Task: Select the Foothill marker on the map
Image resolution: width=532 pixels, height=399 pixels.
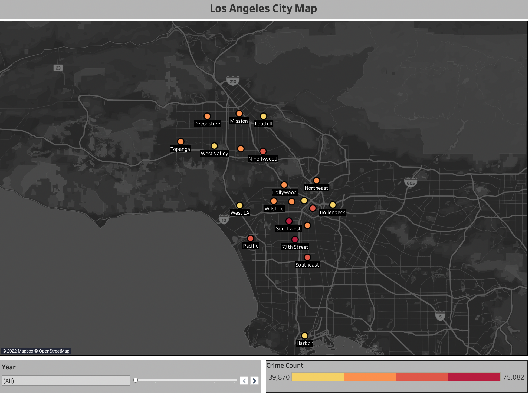Action: tap(263, 116)
